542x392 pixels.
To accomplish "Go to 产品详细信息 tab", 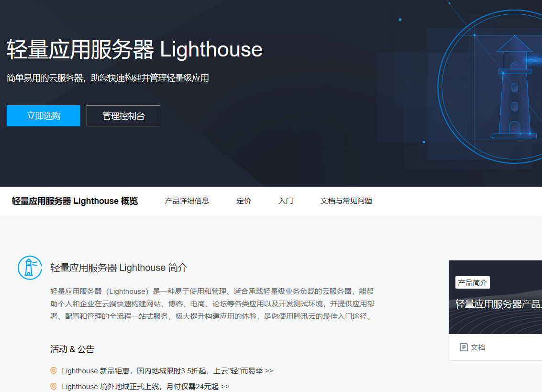I will (x=187, y=201).
